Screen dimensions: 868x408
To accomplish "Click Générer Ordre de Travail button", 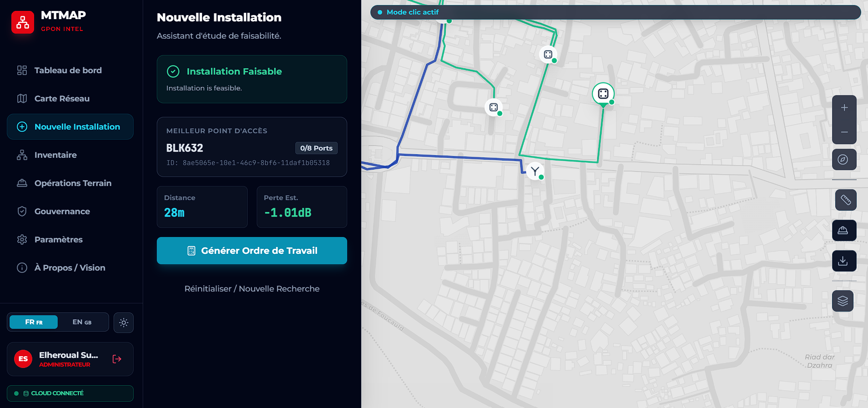I will 252,251.
